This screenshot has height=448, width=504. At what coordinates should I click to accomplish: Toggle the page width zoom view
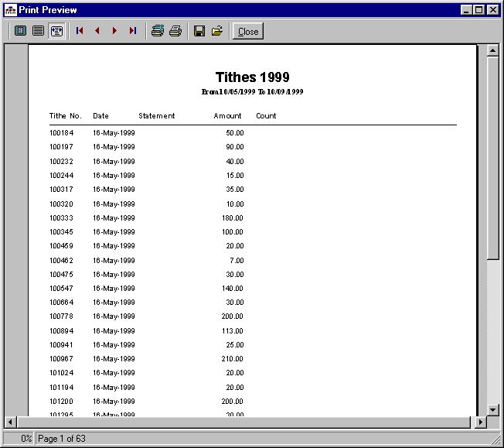pyautogui.click(x=56, y=31)
